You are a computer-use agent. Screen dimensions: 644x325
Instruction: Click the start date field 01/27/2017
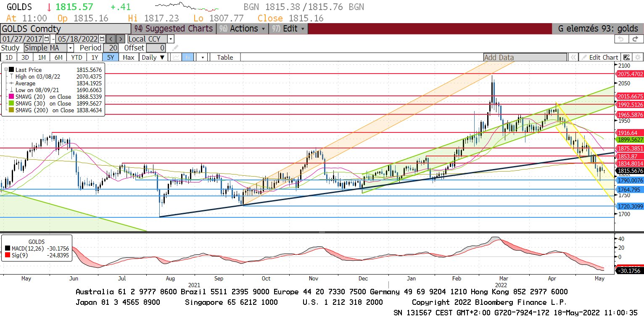pos(22,39)
